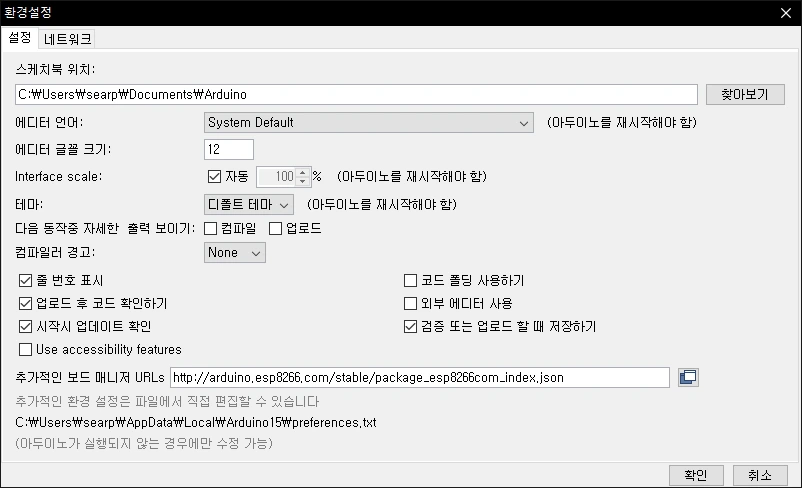Increase interface scale with the up arrow
Screen dimensions: 802x488
point(303,172)
